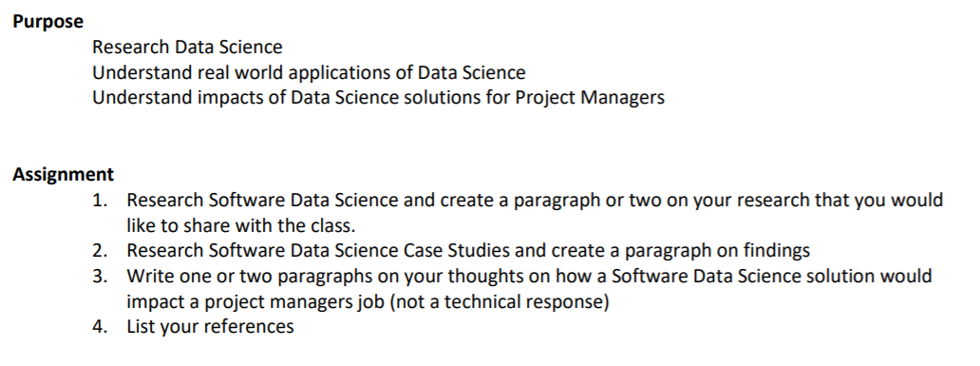The height and width of the screenshot is (366, 980).
Task: Click 'Software Data Science solution would' in item 3
Action: pos(771,276)
